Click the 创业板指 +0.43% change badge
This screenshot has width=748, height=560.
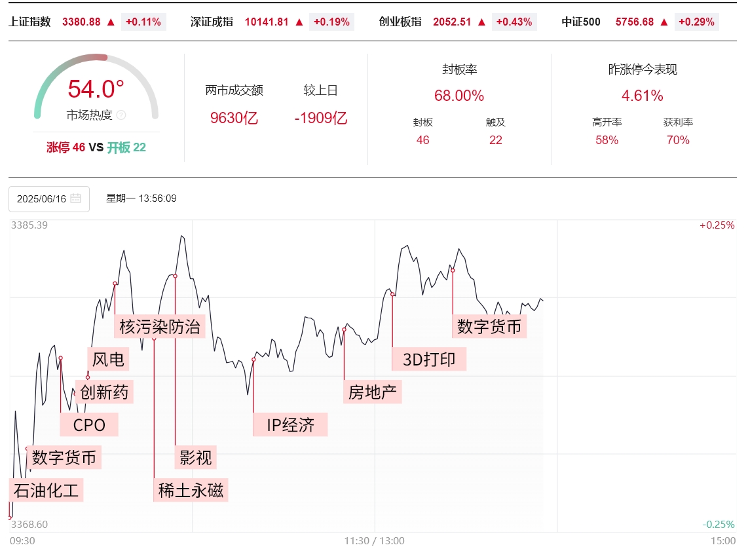pos(514,22)
